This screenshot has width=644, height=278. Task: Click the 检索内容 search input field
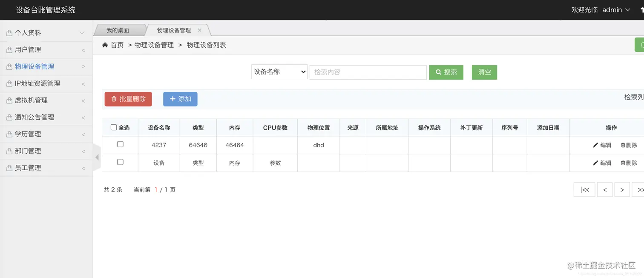click(368, 72)
